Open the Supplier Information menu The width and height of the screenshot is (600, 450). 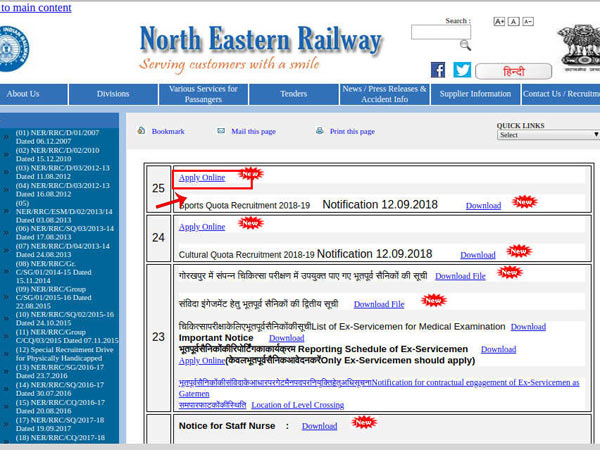pos(475,94)
